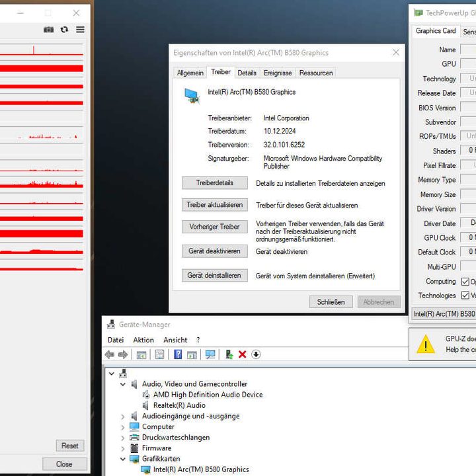Open the hamburger menu in sensor window
476x476 pixels.
(x=80, y=30)
